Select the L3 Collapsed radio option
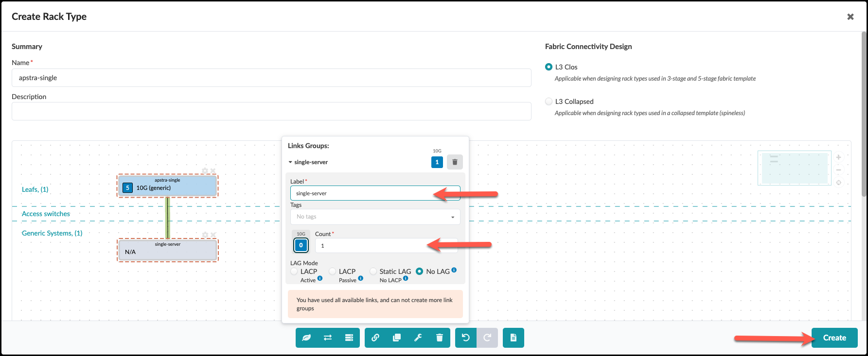 click(x=549, y=102)
